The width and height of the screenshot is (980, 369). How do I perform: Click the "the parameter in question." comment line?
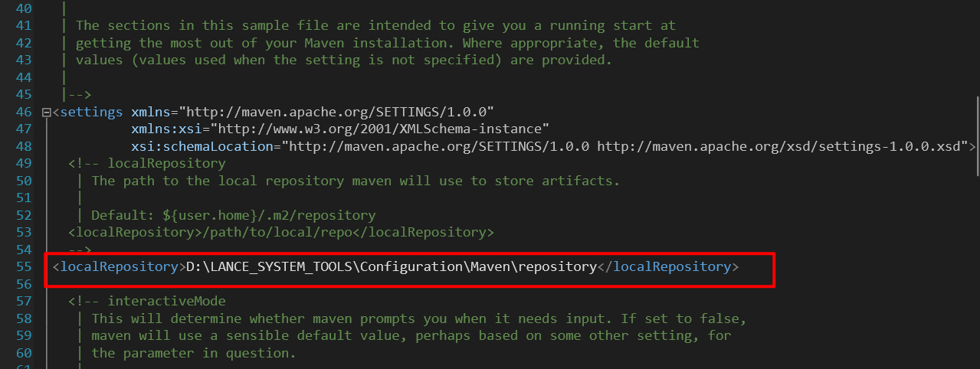coord(193,353)
